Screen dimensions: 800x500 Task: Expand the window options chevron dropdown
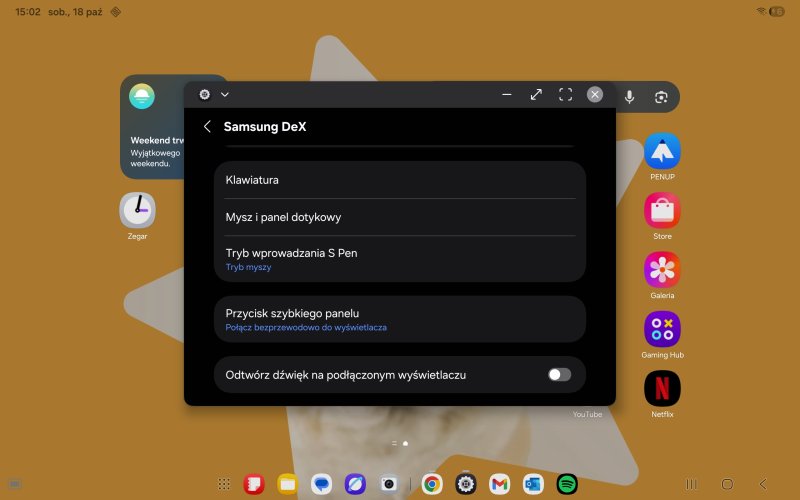225,95
